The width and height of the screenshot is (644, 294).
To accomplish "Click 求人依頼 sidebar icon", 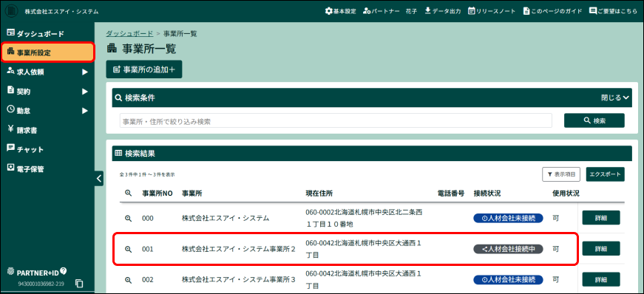I will (10, 72).
